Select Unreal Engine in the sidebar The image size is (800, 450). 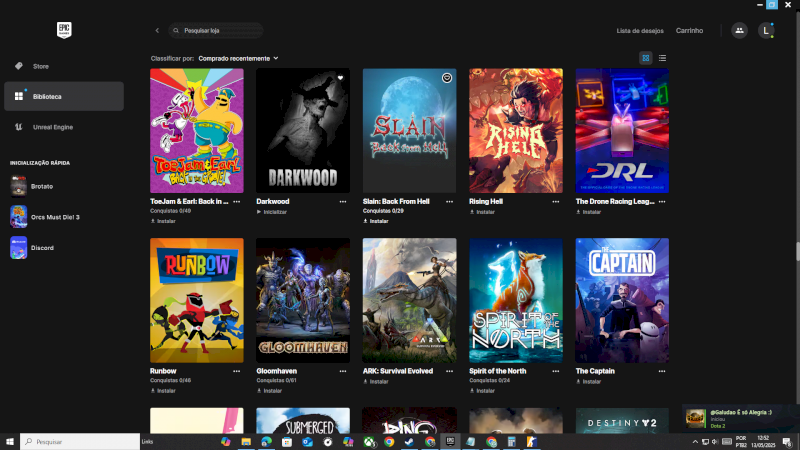[x=52, y=127]
